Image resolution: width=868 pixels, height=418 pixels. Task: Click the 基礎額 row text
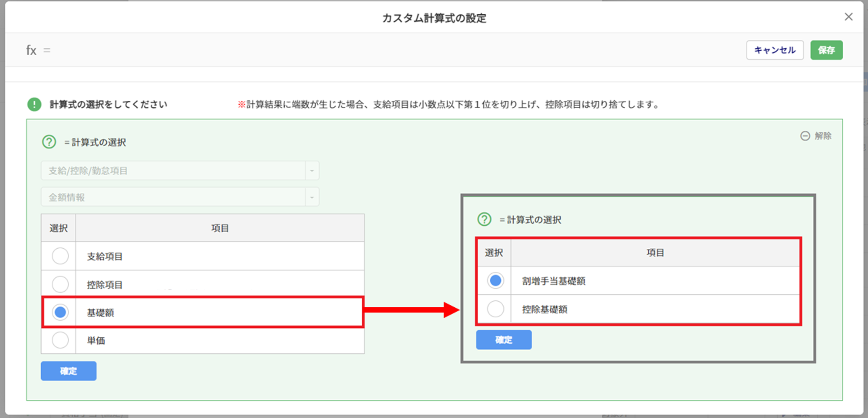[x=100, y=313]
